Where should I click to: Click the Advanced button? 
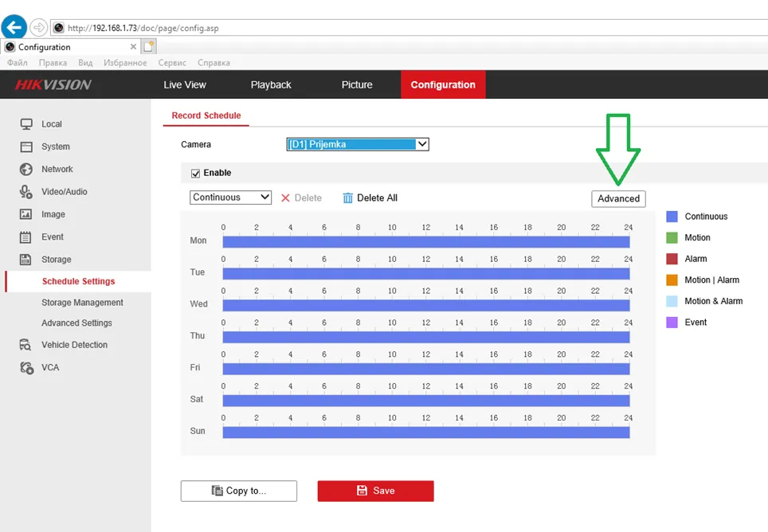(618, 199)
